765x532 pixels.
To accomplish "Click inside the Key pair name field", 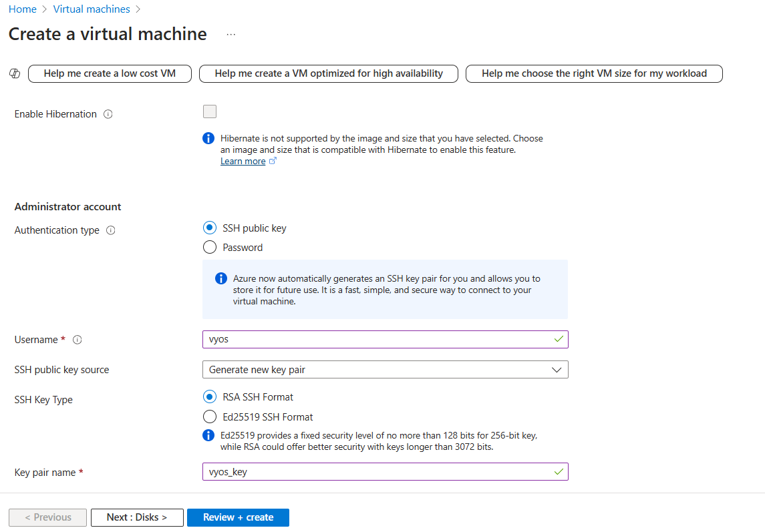I will 386,471.
